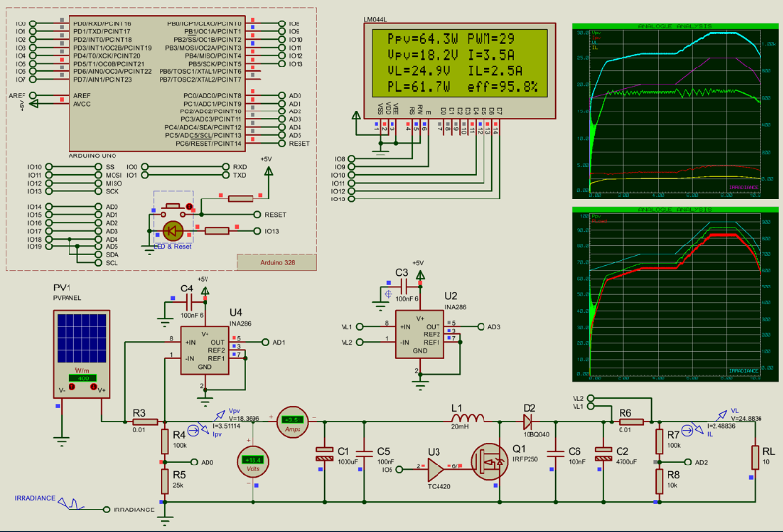The image size is (783, 532).
Task: Click the lower analogue analysis graph title
Action: [x=674, y=210]
